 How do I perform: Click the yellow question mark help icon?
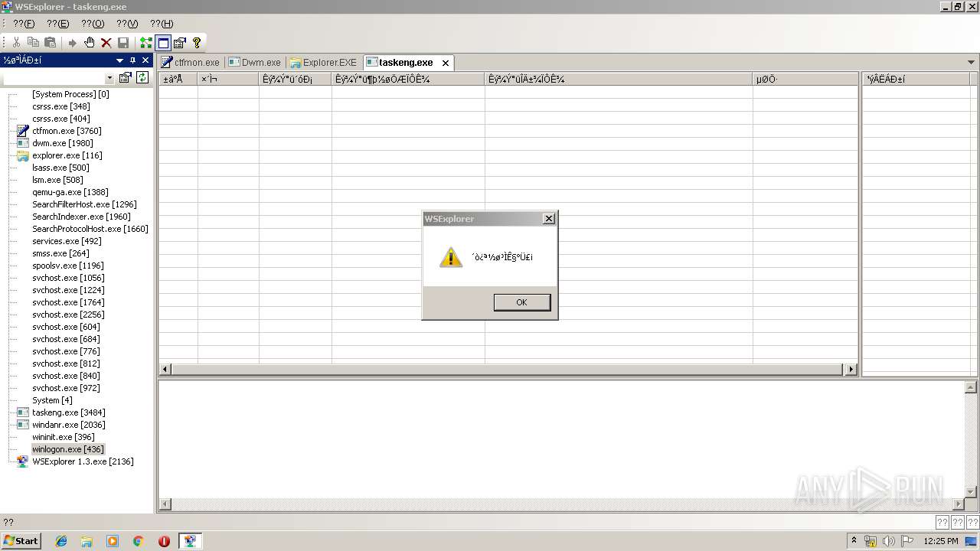(197, 43)
